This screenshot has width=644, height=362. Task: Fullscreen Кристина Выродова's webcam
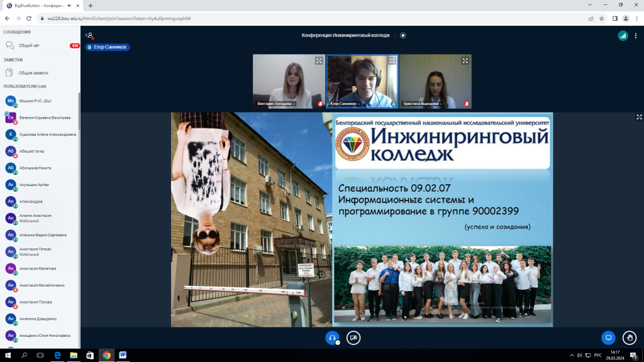[465, 61]
